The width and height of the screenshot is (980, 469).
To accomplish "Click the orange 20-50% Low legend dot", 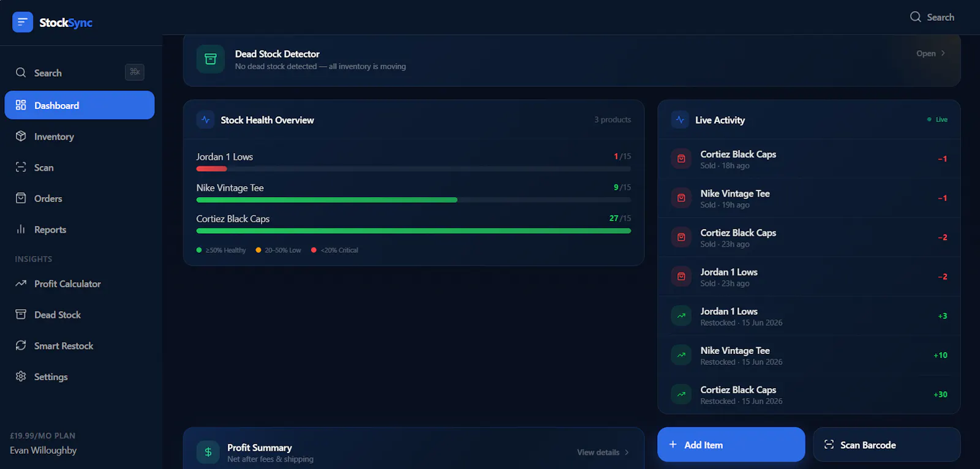I will (x=258, y=250).
